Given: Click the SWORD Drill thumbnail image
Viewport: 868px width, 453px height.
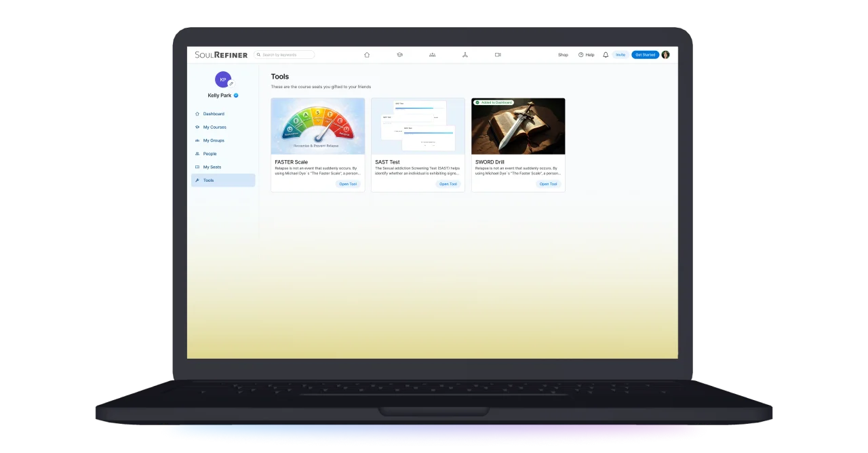Looking at the screenshot, I should 518,127.
